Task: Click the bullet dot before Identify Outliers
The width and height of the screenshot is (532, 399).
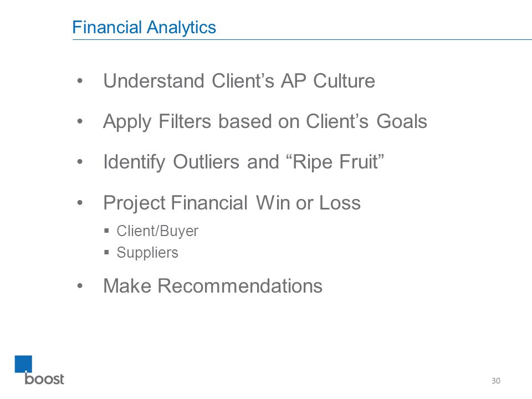Action: (80, 161)
